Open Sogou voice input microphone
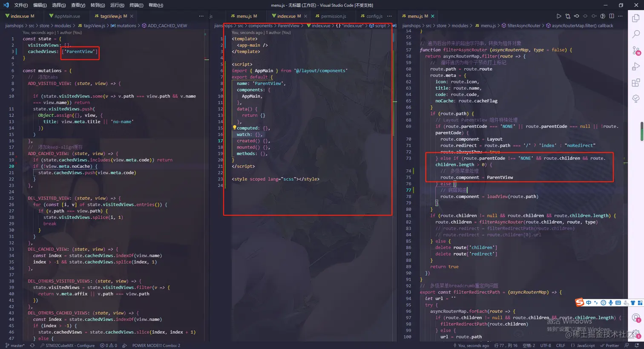This screenshot has height=349, width=644. (x=611, y=303)
